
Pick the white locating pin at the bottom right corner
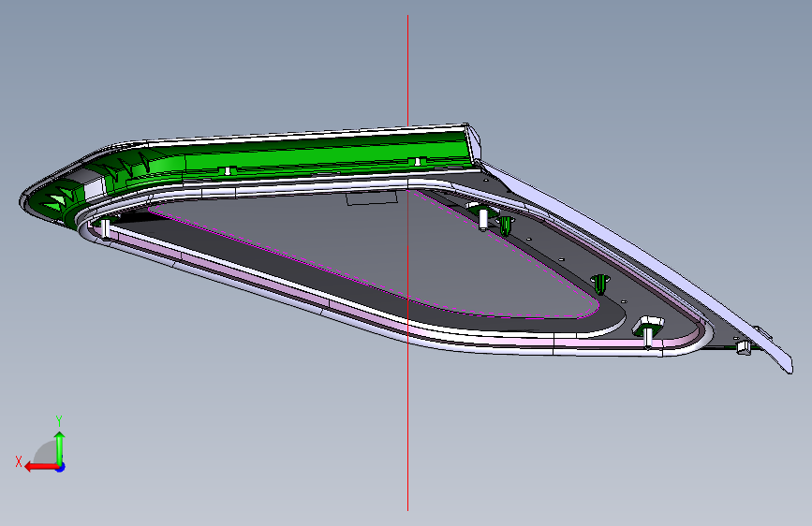click(x=648, y=338)
